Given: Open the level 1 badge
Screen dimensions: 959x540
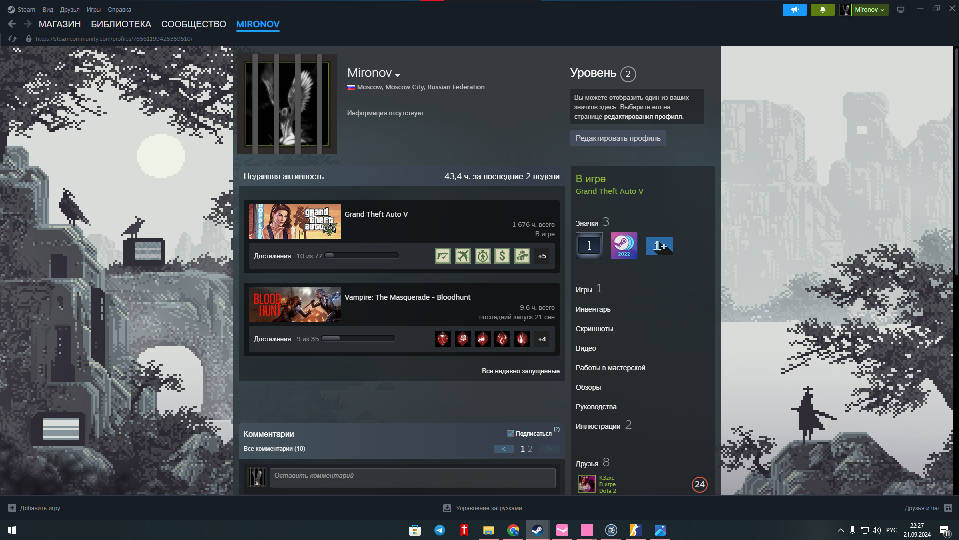Looking at the screenshot, I should coord(589,245).
